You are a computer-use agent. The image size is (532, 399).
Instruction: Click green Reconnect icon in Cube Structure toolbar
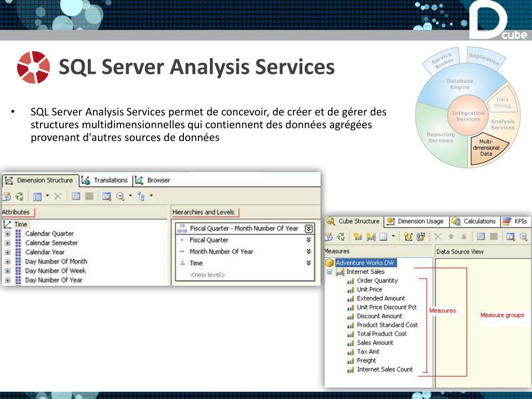point(341,236)
